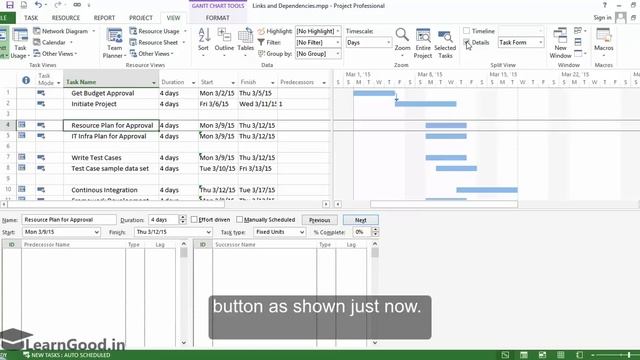Click the Name field in task form
Screen dimensions: 640x360
pos(69,220)
